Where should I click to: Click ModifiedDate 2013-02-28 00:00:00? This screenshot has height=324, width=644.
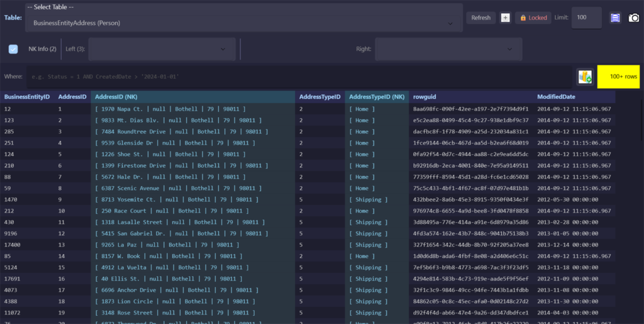click(568, 222)
